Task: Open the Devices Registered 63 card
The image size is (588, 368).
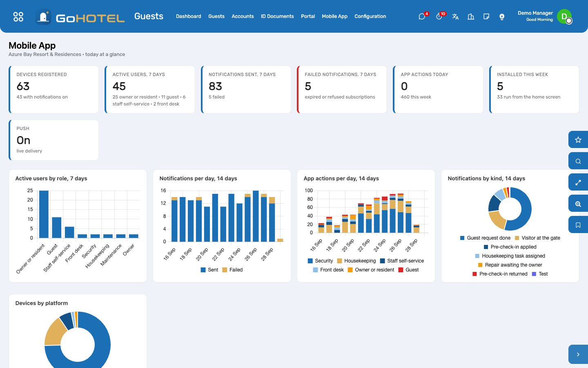Action: pyautogui.click(x=54, y=90)
